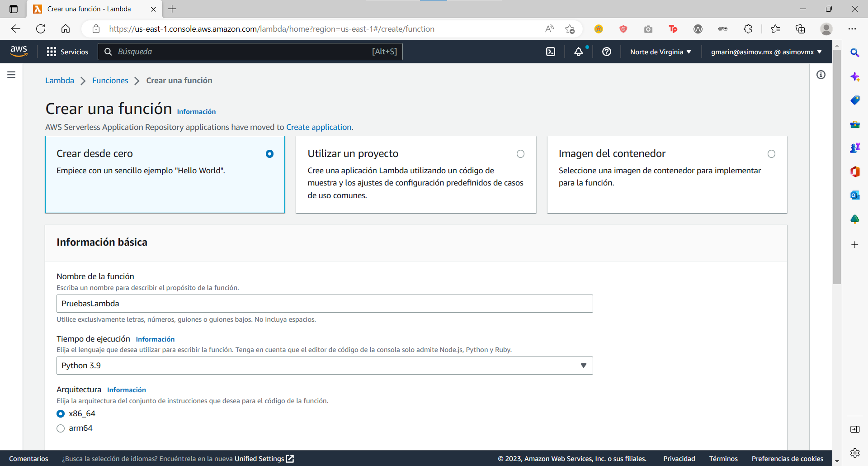Open AWS CloudShell terminal icon
Viewport: 868px width, 466px height.
point(551,52)
